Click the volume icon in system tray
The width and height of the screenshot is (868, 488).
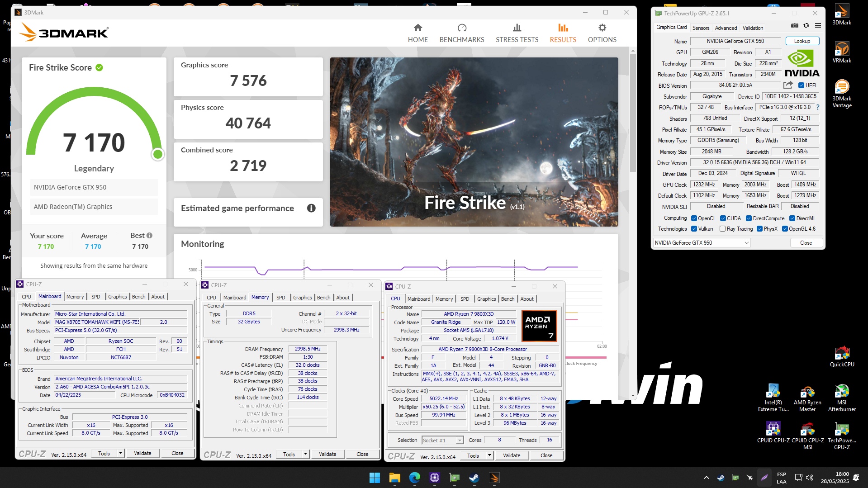809,478
